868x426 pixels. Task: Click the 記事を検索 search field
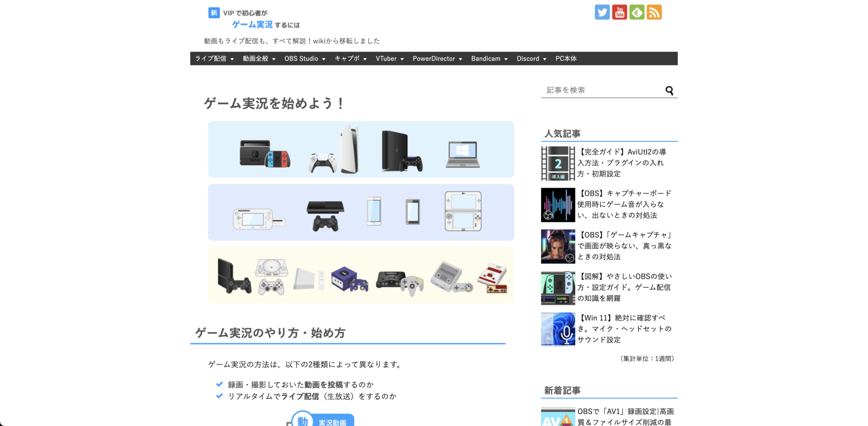click(602, 90)
